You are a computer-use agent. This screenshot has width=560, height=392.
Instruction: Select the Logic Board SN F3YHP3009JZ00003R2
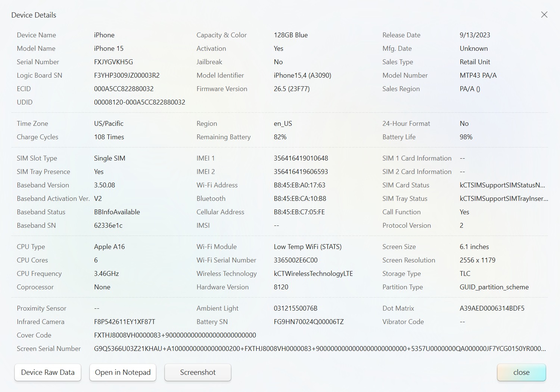click(x=127, y=75)
